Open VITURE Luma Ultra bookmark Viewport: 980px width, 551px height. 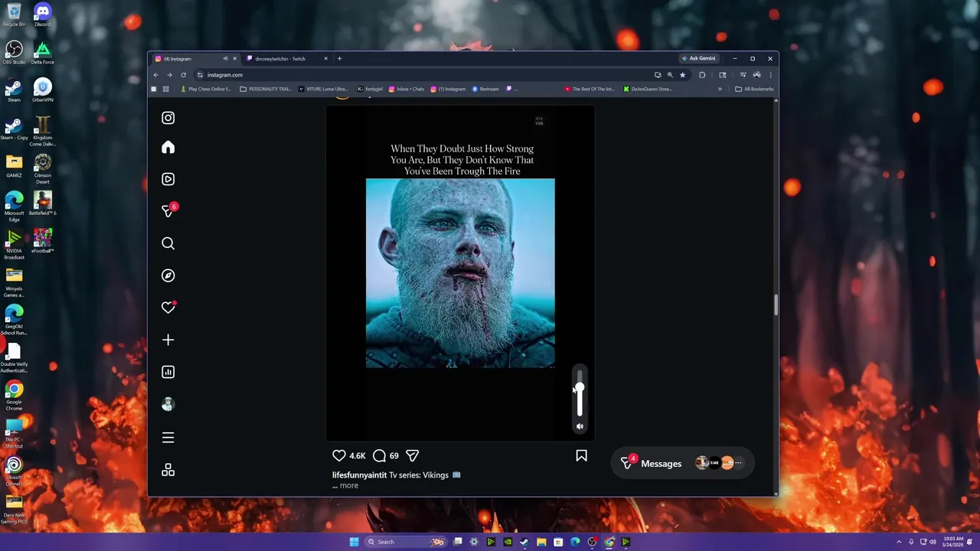[x=322, y=89]
